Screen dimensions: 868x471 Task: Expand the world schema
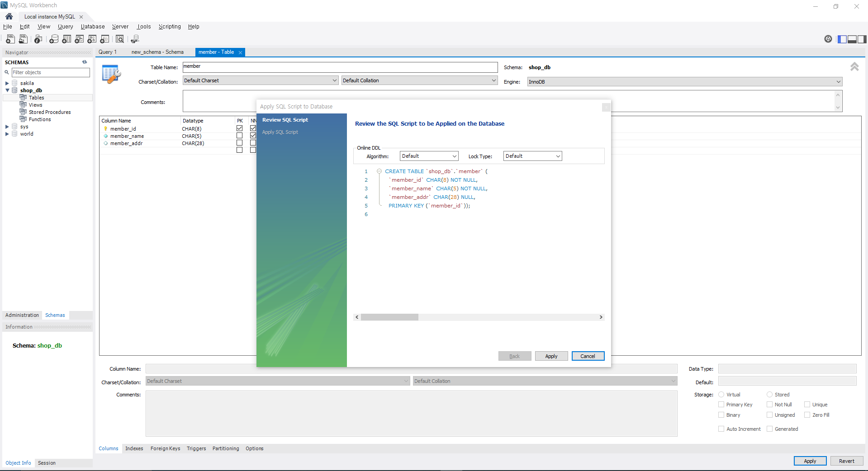(7, 134)
